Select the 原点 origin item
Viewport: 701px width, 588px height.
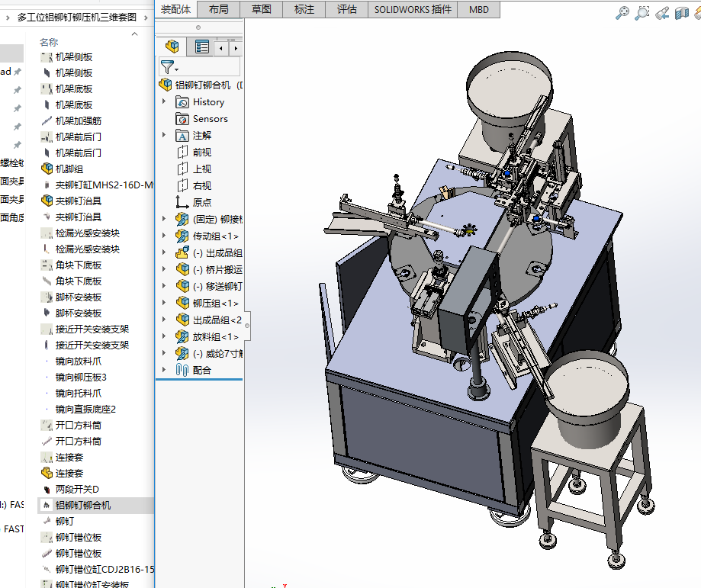[x=201, y=203]
